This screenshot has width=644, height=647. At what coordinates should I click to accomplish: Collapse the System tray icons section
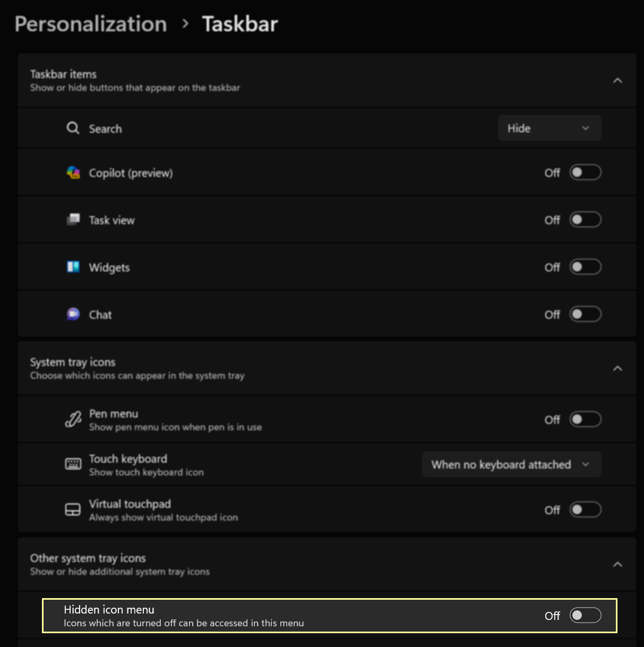point(617,368)
